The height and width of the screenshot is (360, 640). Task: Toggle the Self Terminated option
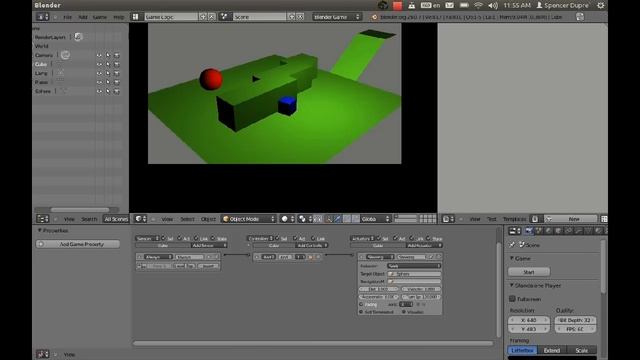(x=361, y=312)
